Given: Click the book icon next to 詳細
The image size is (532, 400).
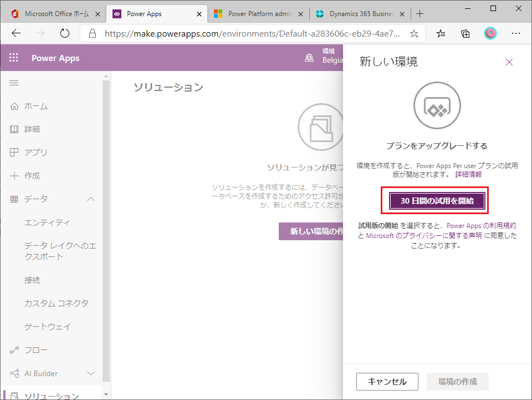Looking at the screenshot, I should (x=14, y=129).
